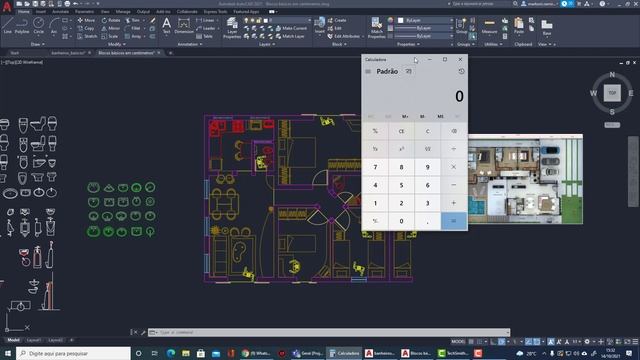640x360 pixels.
Task: Expand the Annotation panel
Action: [x=190, y=44]
